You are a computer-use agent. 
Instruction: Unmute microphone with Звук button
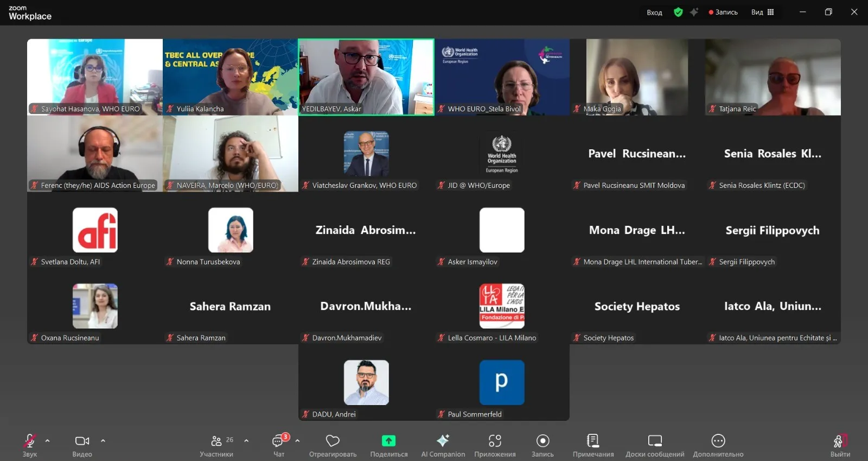tap(30, 445)
